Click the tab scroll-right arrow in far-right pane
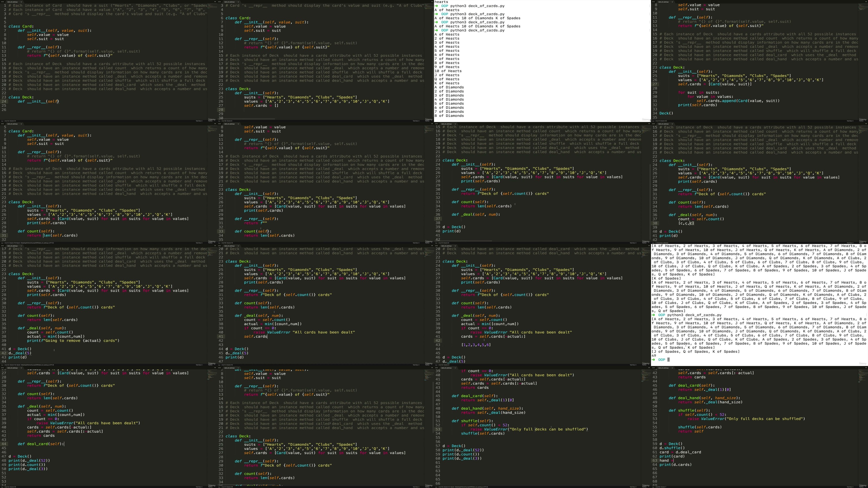Viewport: 868px width, 488px height. [x=655, y=2]
